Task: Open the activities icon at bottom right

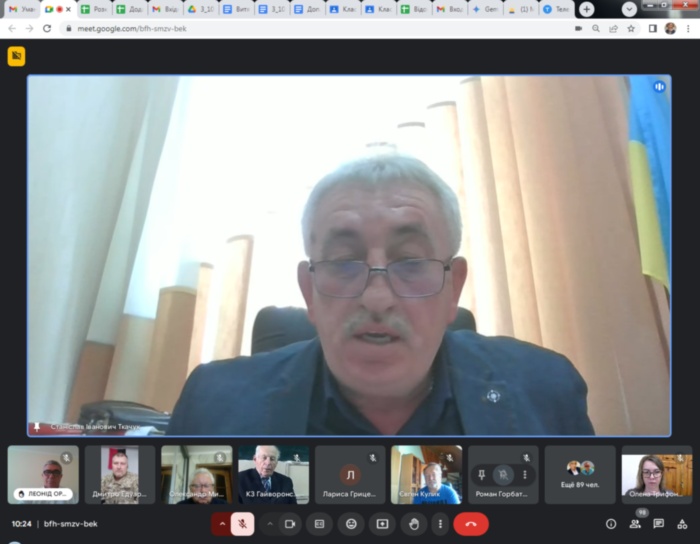Action: point(682,523)
